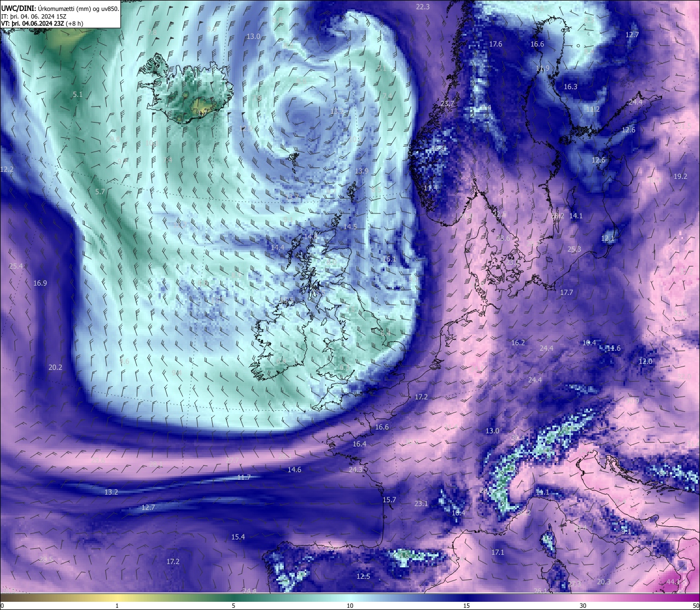Click the map value '12.0'
700x610 pixels.
(646, 362)
